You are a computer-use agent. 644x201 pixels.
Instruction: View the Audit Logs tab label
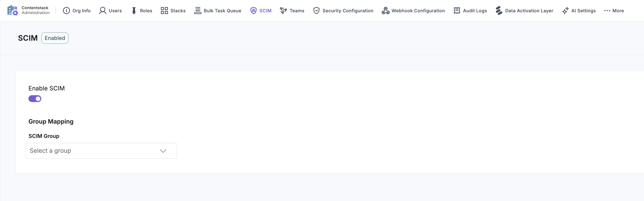pyautogui.click(x=475, y=11)
